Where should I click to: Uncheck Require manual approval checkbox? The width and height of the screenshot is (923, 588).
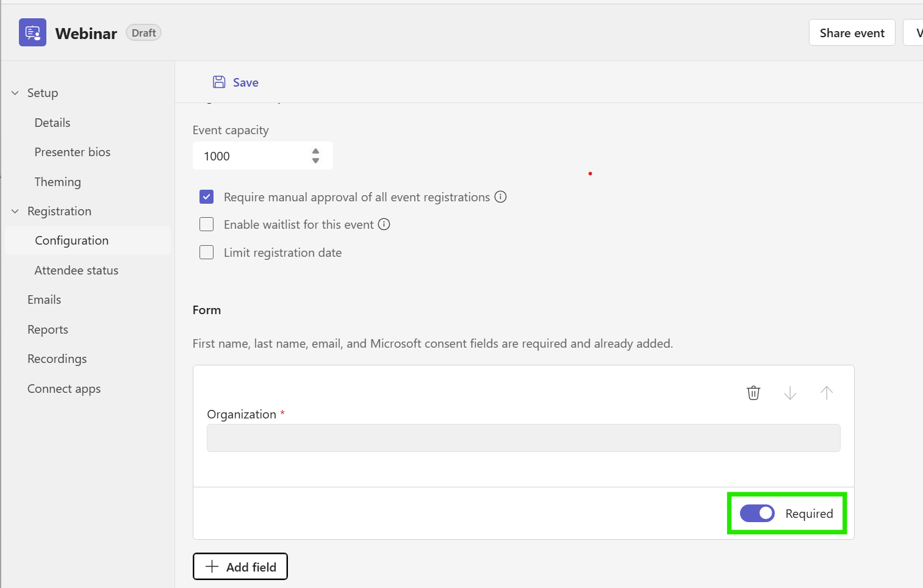(207, 197)
